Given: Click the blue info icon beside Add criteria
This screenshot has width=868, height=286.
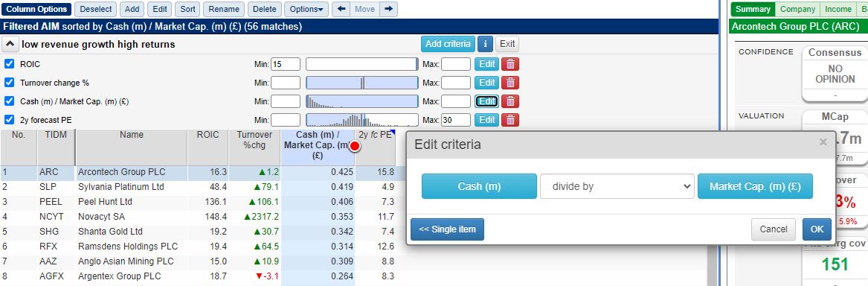Looking at the screenshot, I should point(485,44).
